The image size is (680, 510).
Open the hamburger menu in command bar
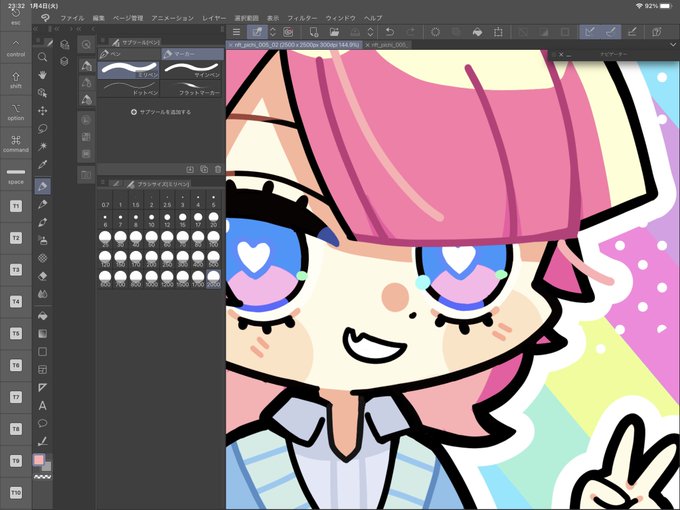236,32
